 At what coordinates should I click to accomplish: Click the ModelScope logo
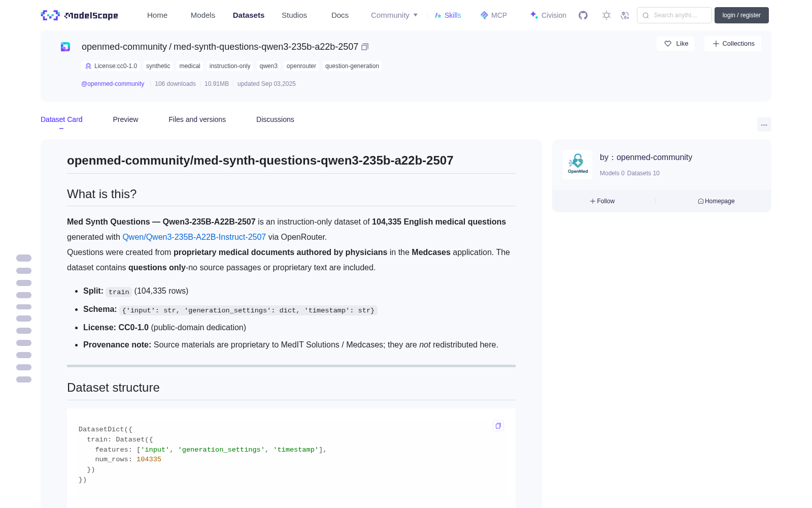click(x=79, y=15)
